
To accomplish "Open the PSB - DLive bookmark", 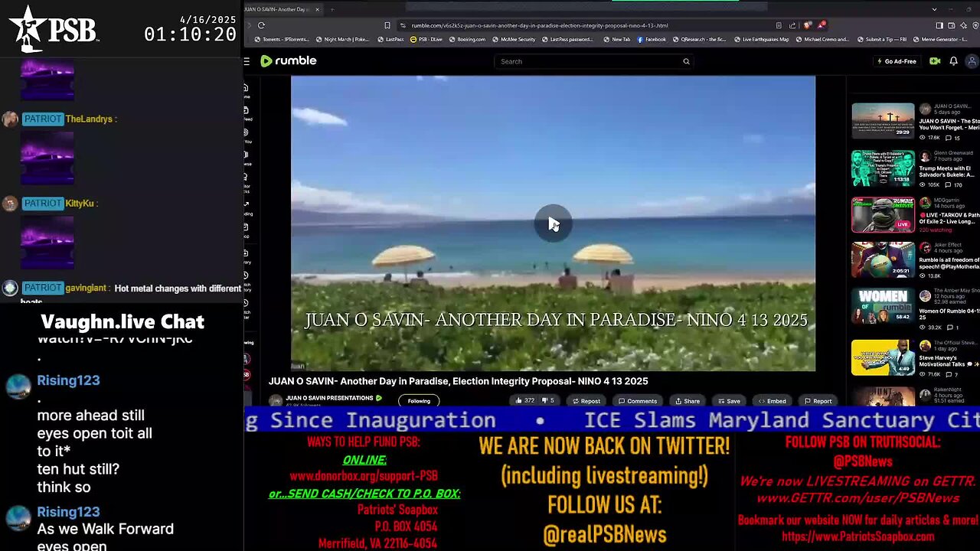I will [426, 39].
